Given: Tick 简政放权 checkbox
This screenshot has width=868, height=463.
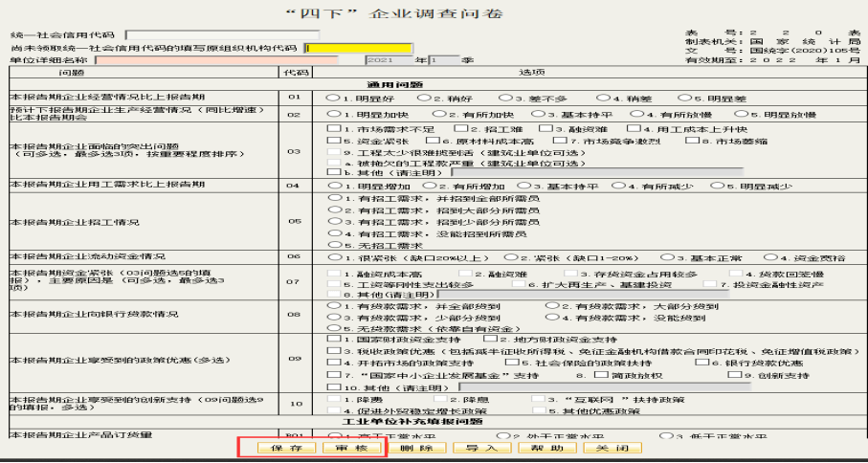Looking at the screenshot, I should (600, 374).
